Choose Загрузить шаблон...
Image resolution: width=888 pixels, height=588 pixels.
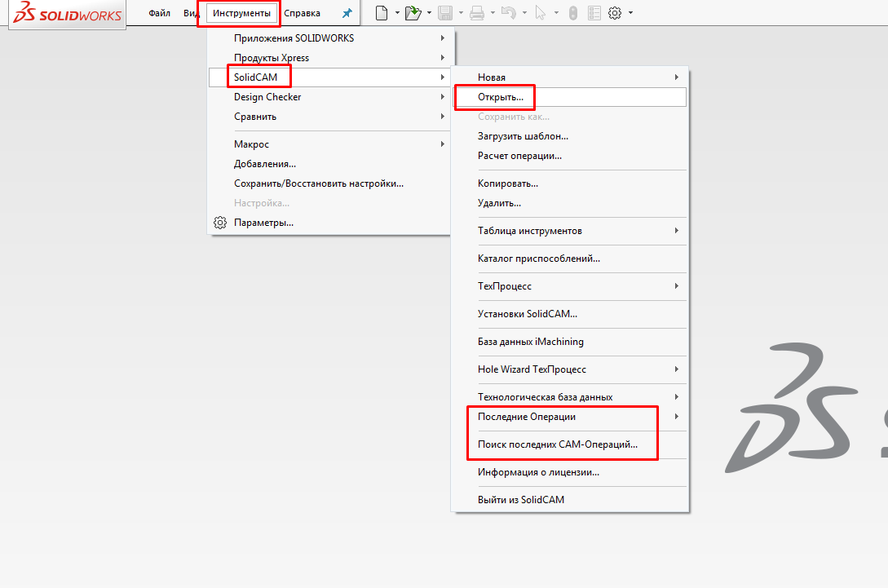570,136
